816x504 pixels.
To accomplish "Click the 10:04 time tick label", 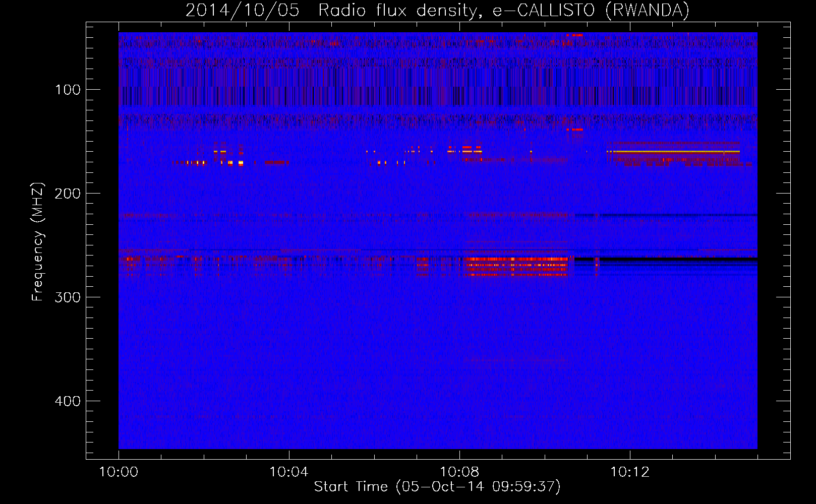I will pos(289,472).
